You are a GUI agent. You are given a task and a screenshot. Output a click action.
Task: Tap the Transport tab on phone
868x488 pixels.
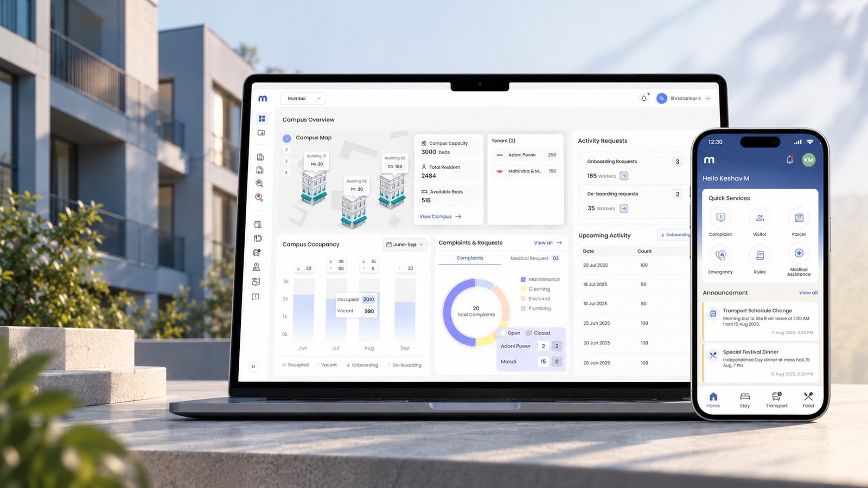tap(776, 400)
